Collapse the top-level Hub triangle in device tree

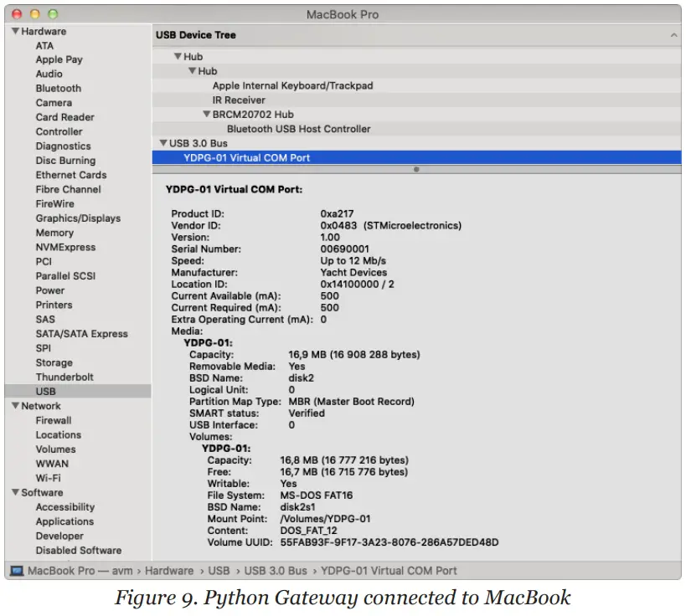(178, 56)
